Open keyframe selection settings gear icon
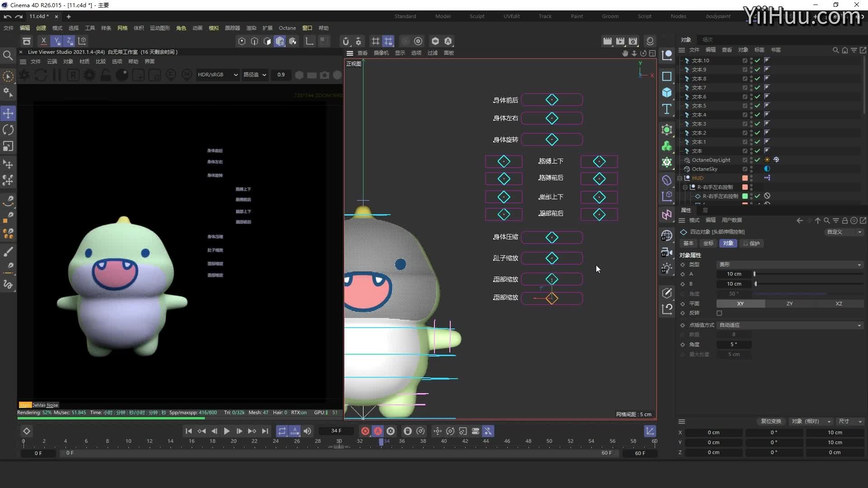This screenshot has height=488, width=868. point(391,431)
